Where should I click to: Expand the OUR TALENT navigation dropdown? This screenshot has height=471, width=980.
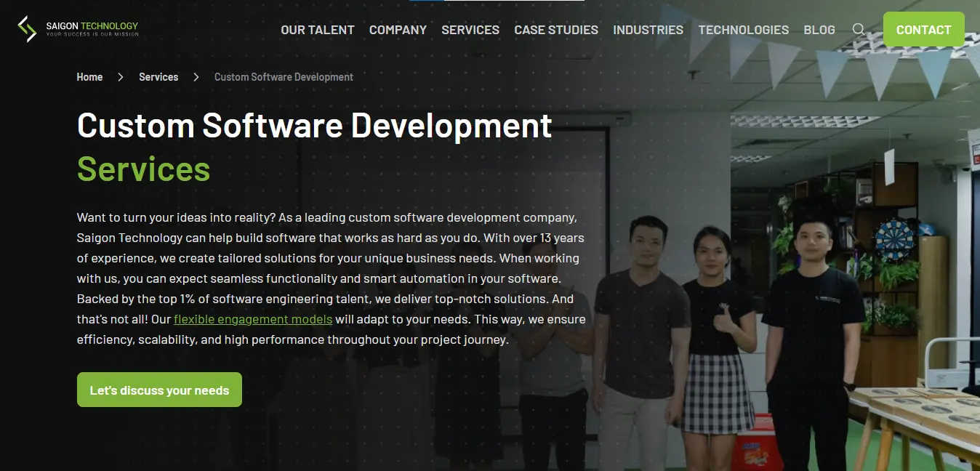click(317, 30)
